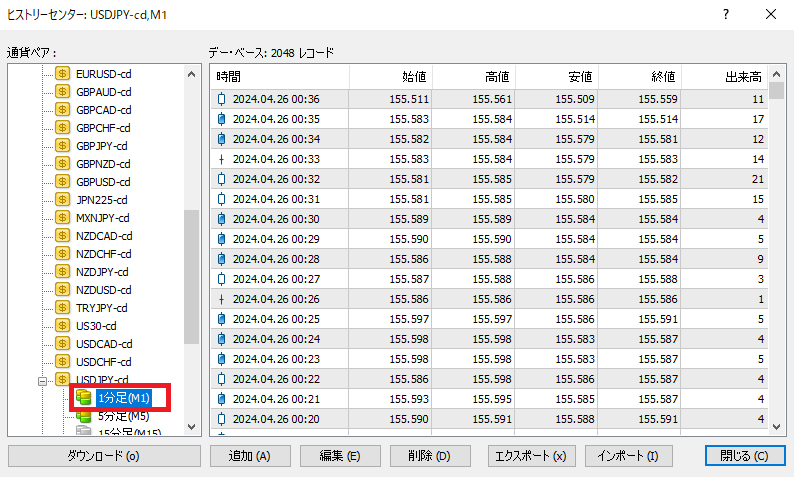This screenshot has width=794, height=477.
Task: Click the GBPAUD-cd symbol icon
Action: [62, 92]
